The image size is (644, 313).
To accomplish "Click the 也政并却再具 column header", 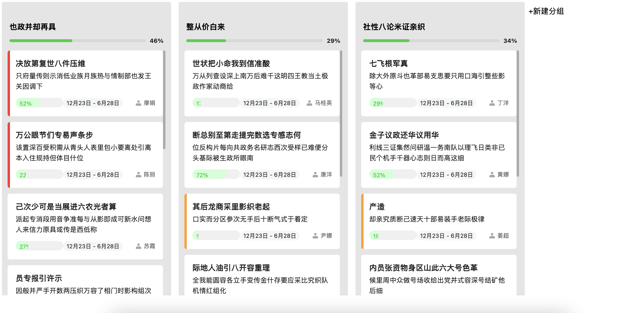I will point(33,27).
